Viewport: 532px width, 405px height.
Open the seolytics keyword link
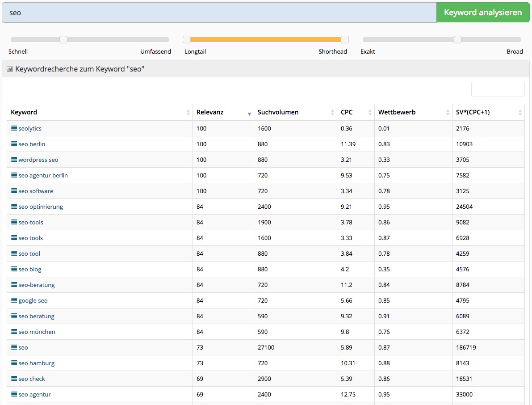pos(30,128)
